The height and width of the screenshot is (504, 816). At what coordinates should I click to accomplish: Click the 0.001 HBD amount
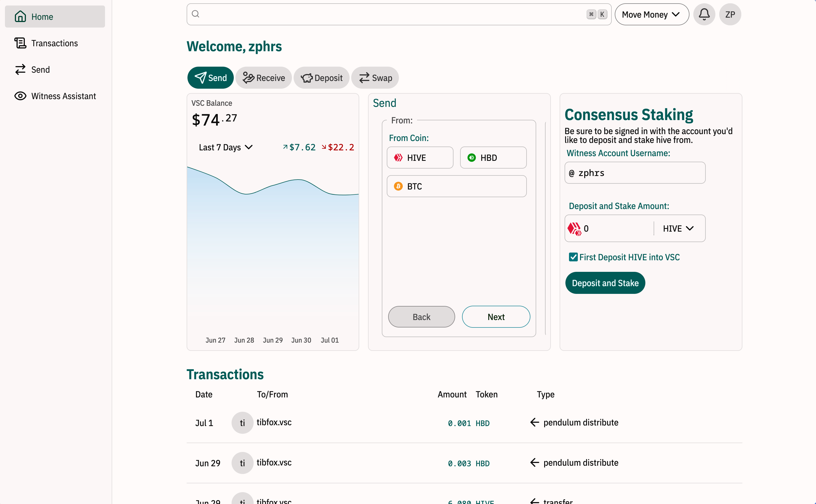tap(468, 423)
